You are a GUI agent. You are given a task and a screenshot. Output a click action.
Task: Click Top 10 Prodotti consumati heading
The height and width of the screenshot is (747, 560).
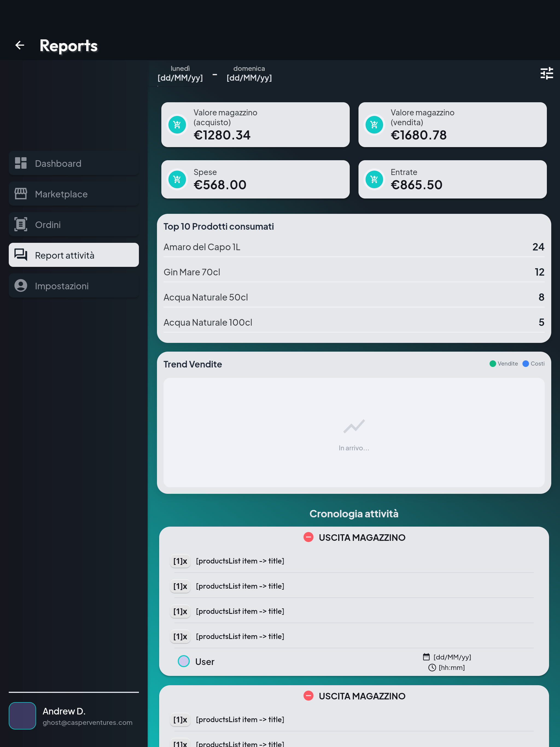tap(218, 226)
